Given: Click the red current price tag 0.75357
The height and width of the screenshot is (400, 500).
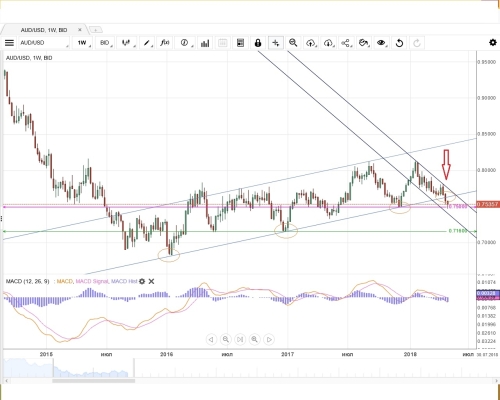Looking at the screenshot, I should [x=488, y=204].
